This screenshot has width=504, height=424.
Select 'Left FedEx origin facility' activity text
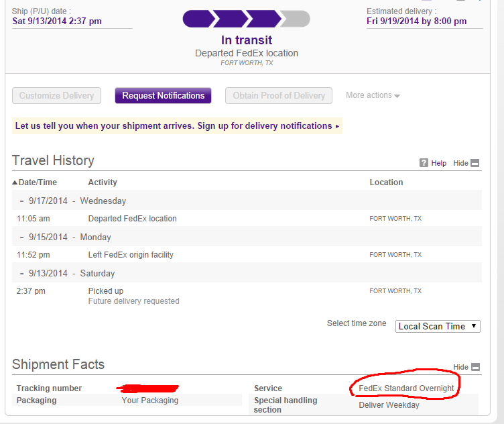[x=131, y=255]
